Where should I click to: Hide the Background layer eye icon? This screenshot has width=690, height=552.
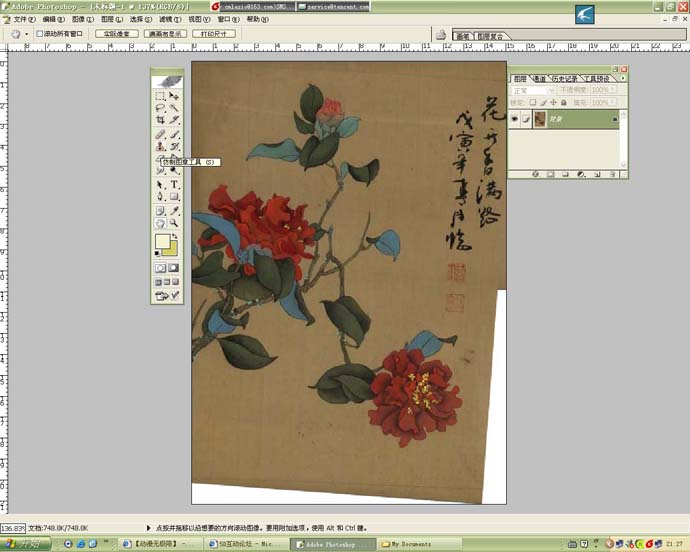(514, 119)
